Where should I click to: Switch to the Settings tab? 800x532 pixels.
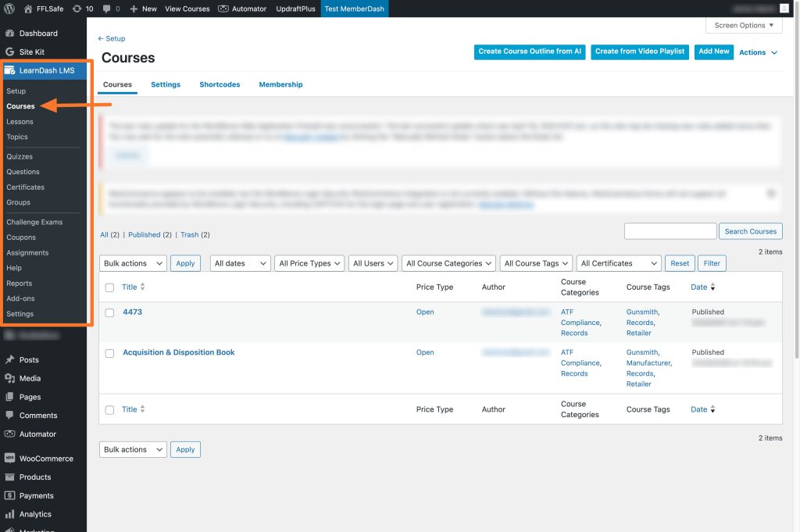[x=166, y=84]
